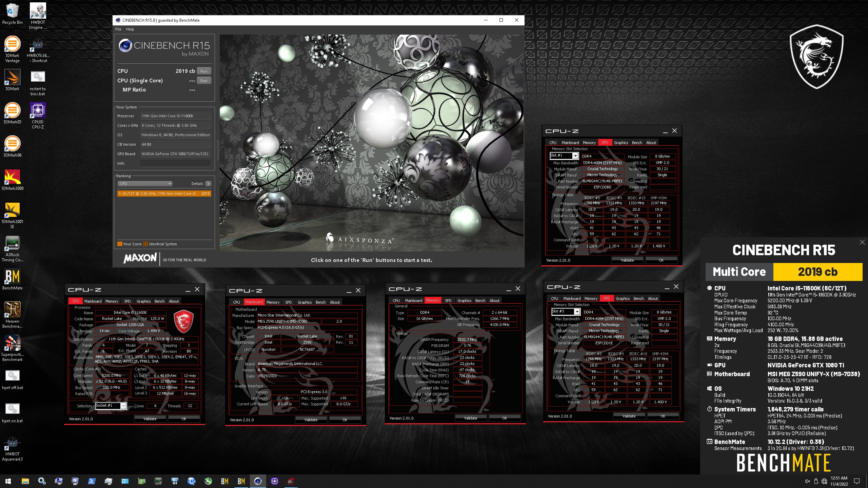Click Validate in CPU-Z CPU window
Image resolution: width=868 pixels, height=488 pixels.
pyautogui.click(x=150, y=419)
